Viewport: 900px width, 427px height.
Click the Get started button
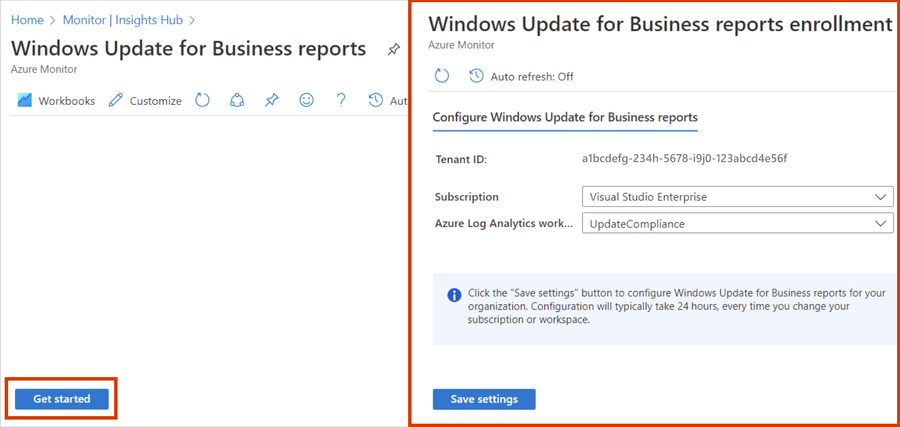62,399
